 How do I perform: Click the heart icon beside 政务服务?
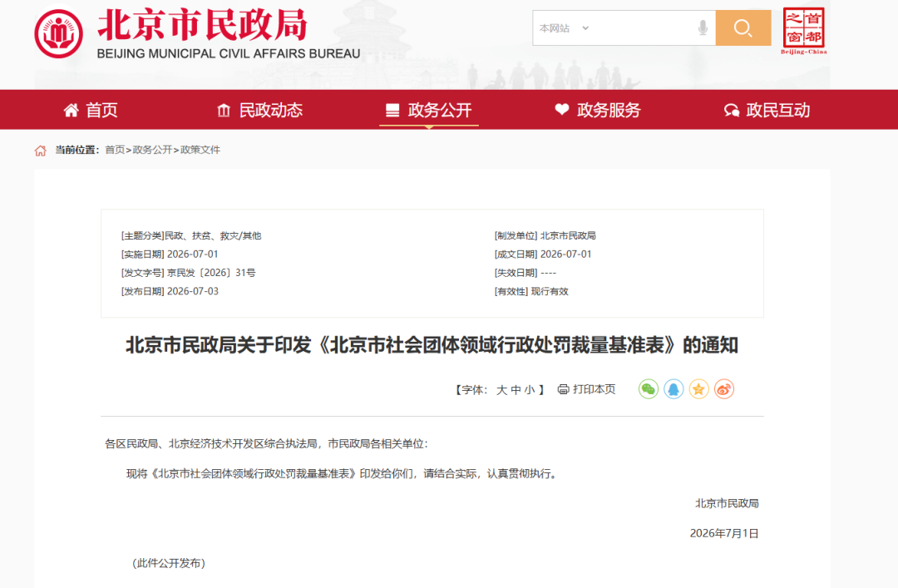coord(562,110)
